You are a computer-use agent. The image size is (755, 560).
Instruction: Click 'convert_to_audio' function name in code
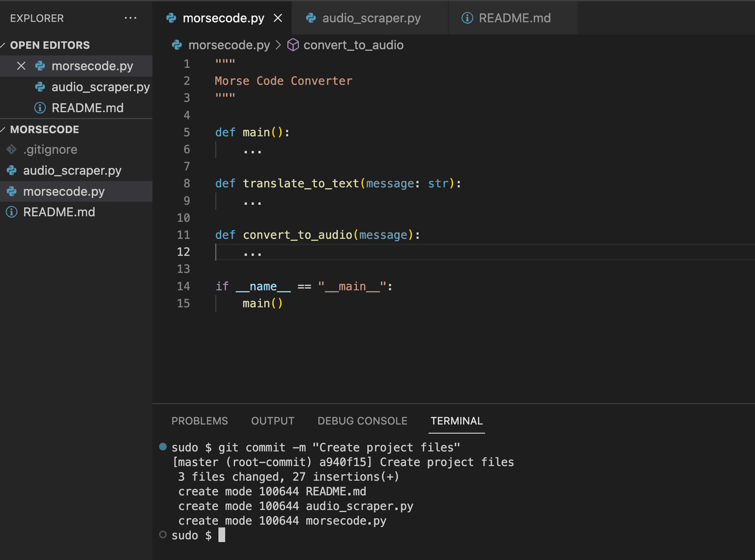click(298, 235)
